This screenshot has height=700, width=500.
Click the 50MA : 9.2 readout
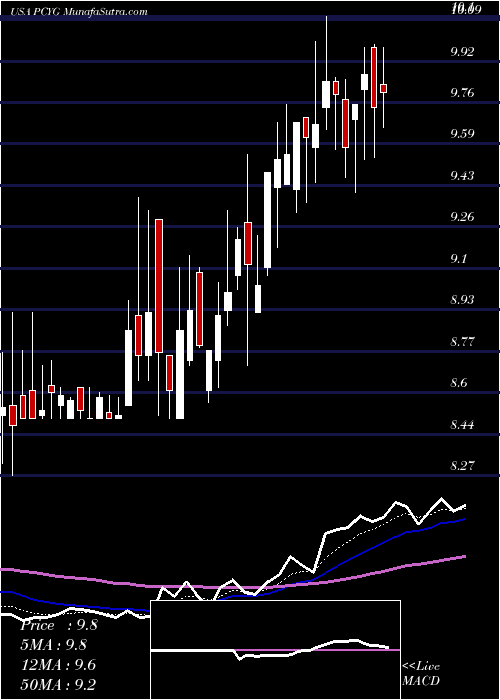point(58,685)
